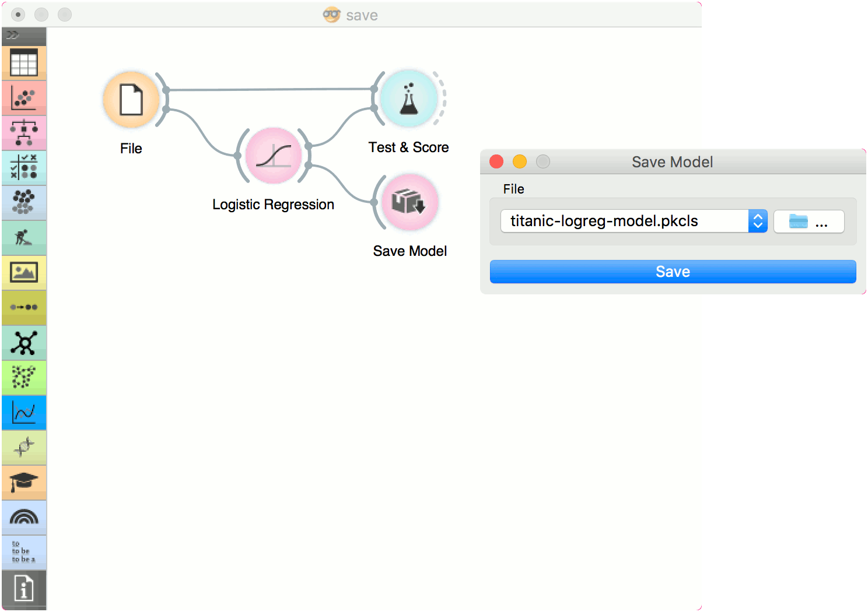Viewport: 868px width, 612px height.
Task: Click the Logistic Regression widget node
Action: (274, 156)
